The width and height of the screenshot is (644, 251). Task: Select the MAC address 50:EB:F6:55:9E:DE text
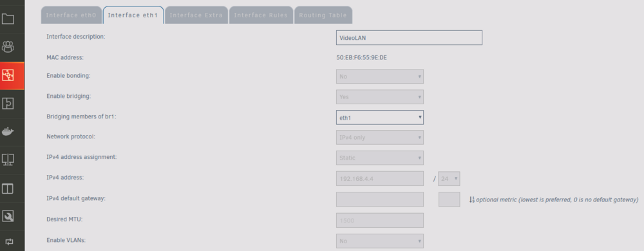(x=361, y=57)
